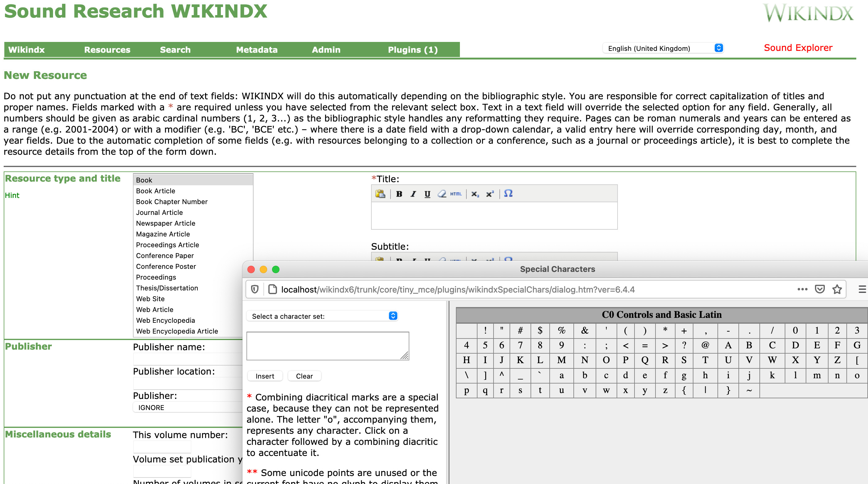Select Web Site resource type

(x=189, y=299)
